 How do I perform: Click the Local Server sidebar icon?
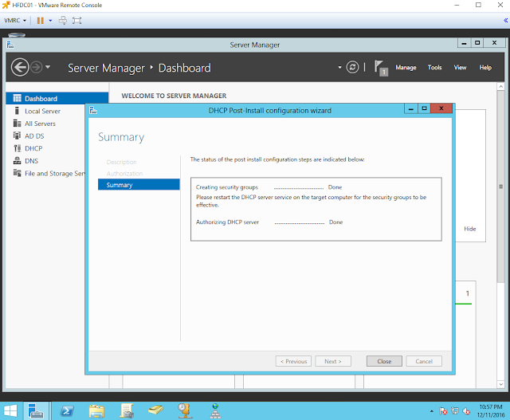pos(17,111)
